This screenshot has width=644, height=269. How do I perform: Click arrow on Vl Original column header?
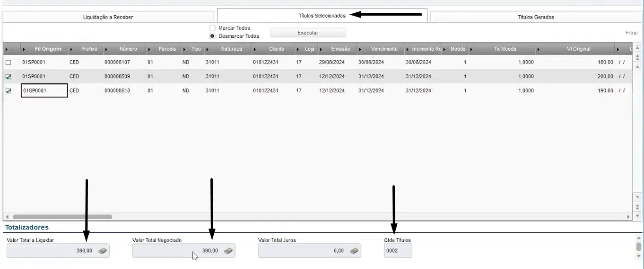(539, 49)
